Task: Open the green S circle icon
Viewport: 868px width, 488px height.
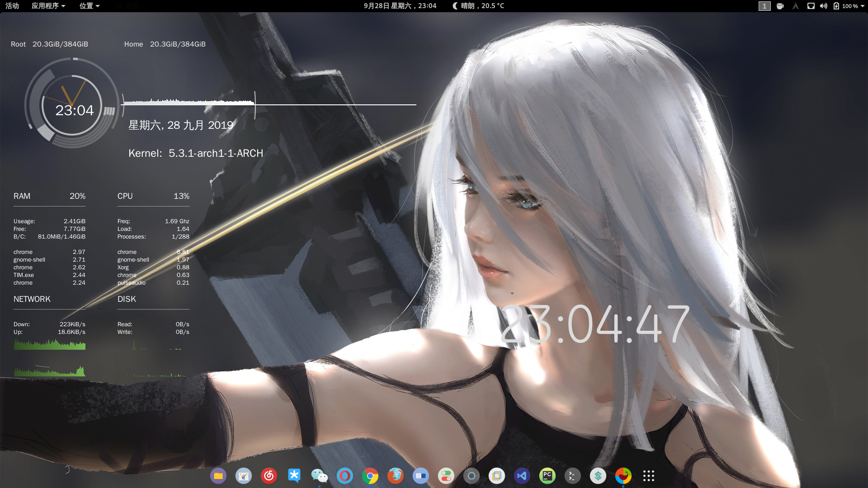Action: pos(598,476)
